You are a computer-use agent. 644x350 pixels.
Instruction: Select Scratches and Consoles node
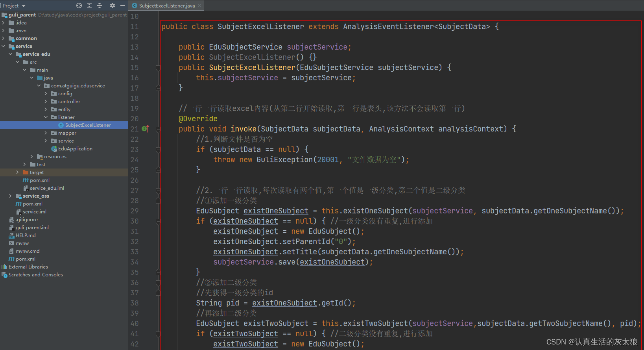click(x=36, y=275)
